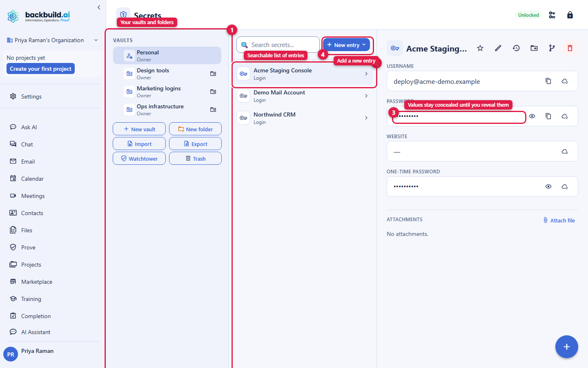Viewport: 588px width, 368px height.
Task: Move entry to folder icon in detail header
Action: coord(534,48)
